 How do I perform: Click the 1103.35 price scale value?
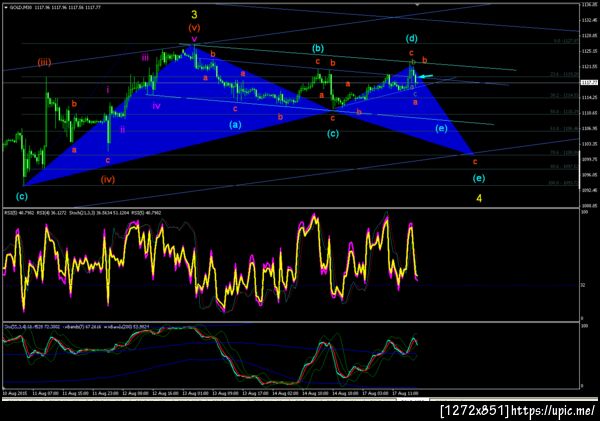[589, 144]
